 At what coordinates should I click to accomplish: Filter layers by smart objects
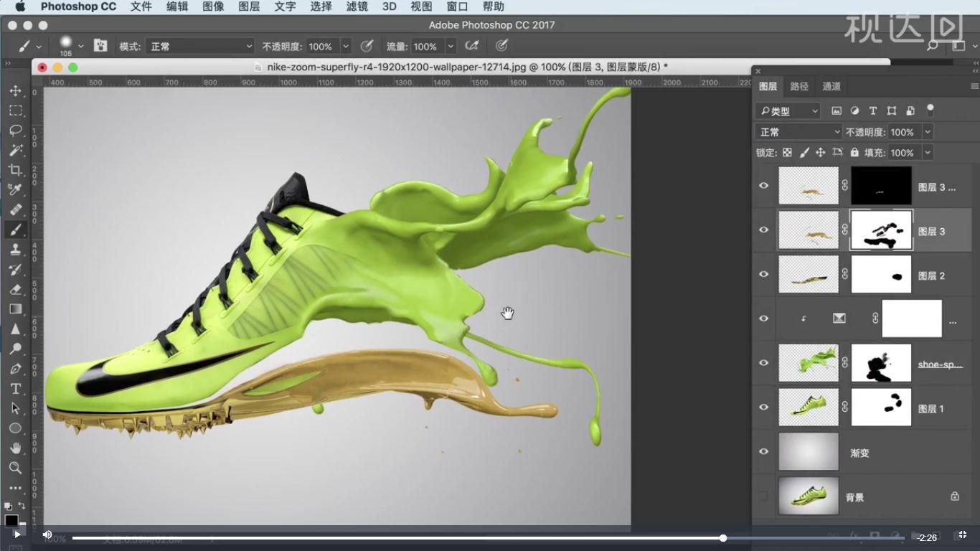coord(910,111)
